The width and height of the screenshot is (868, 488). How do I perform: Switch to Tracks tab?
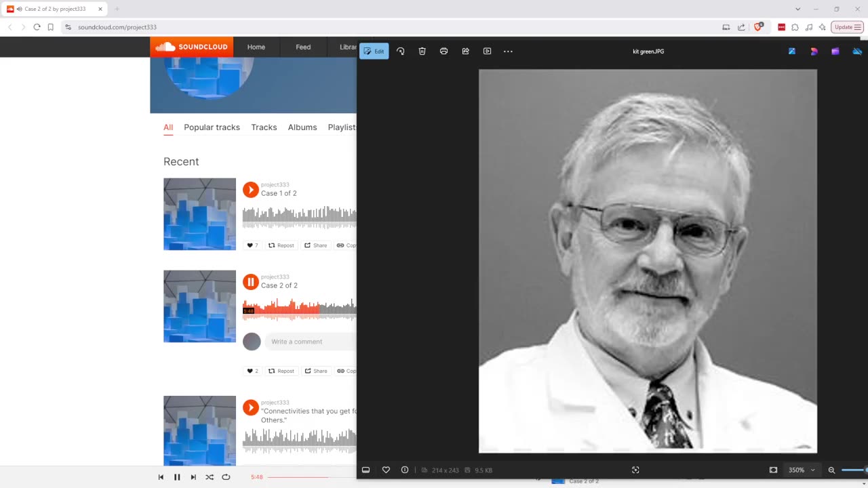point(264,127)
